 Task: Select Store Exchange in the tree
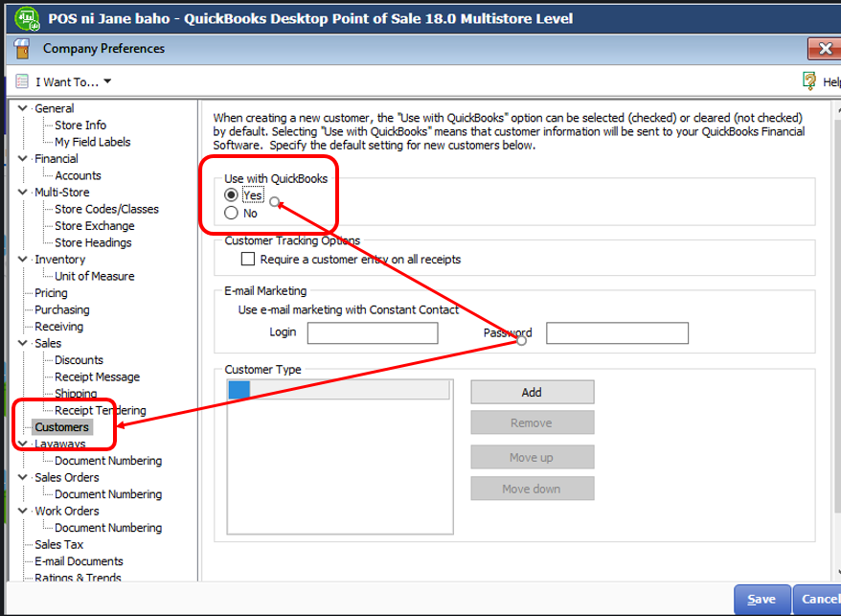pos(95,225)
